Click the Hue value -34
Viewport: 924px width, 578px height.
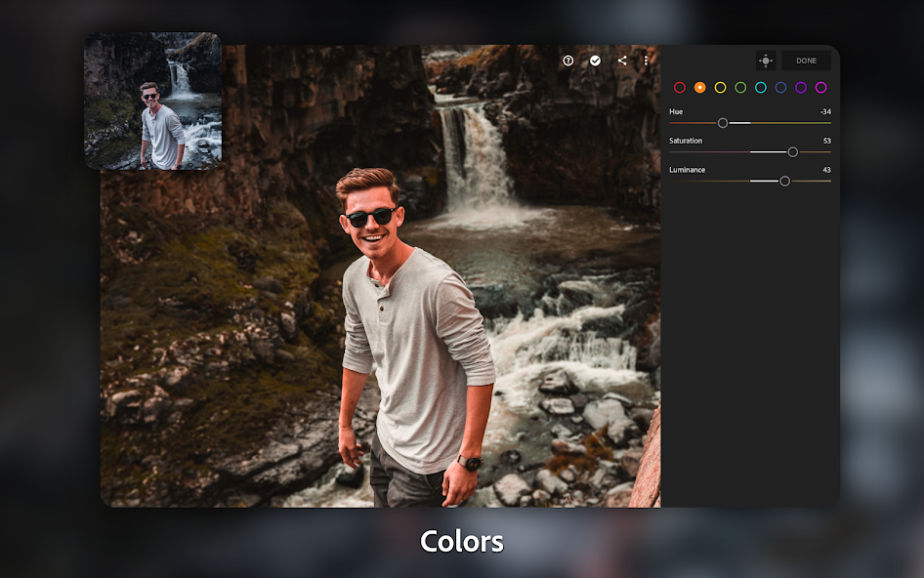click(825, 111)
